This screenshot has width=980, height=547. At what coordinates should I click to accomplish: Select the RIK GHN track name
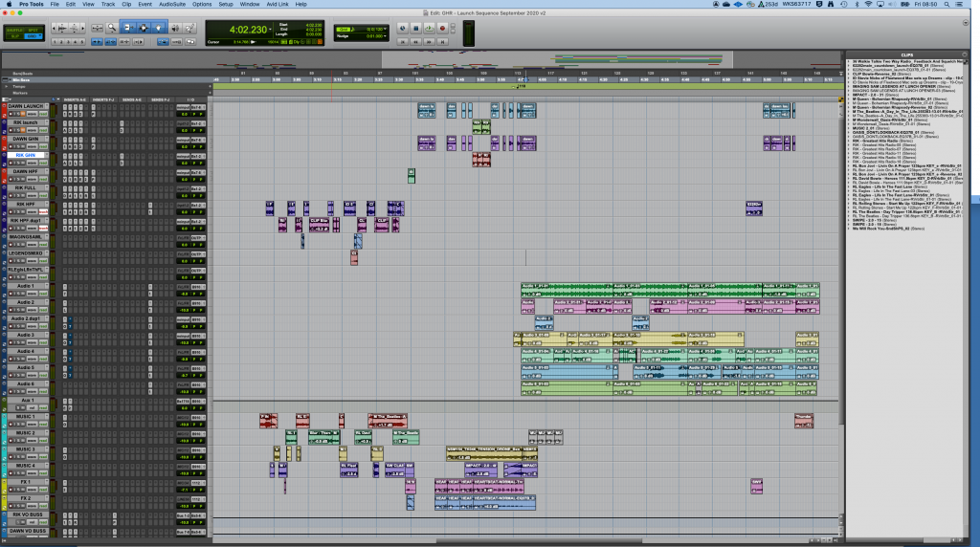pyautogui.click(x=26, y=155)
